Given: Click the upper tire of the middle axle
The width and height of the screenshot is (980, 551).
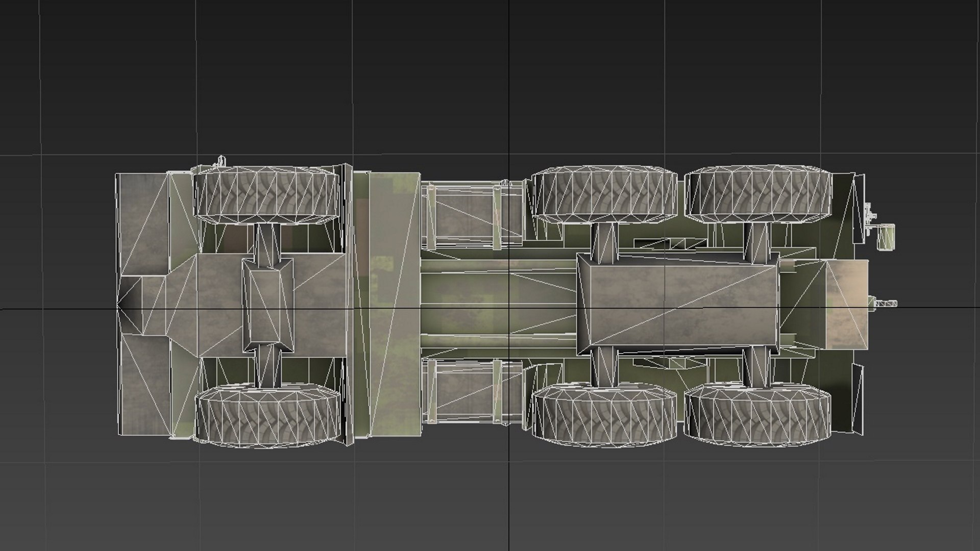Looking at the screenshot, I should (604, 195).
